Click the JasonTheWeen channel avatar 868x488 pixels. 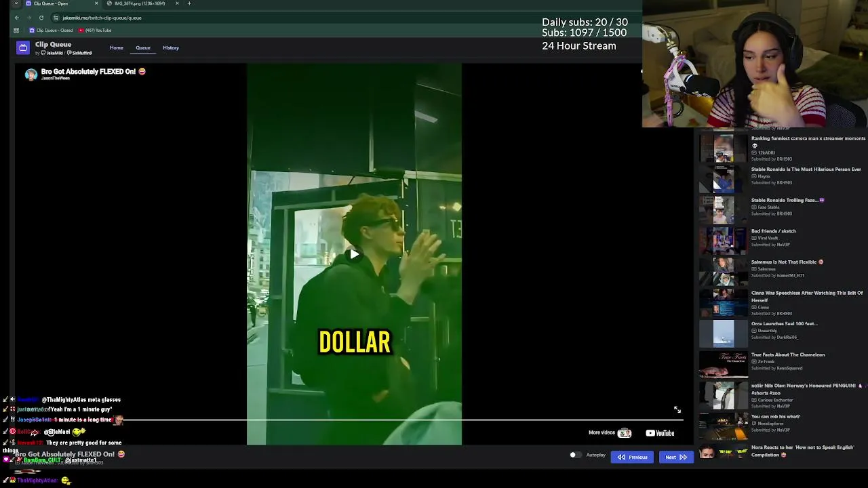[x=31, y=75]
